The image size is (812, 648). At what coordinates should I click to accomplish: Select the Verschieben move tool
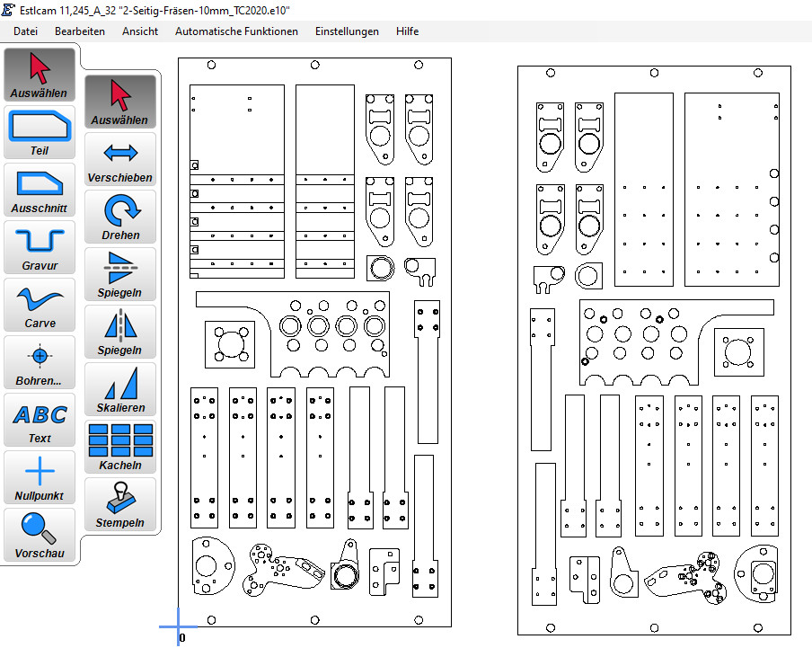tap(120, 160)
